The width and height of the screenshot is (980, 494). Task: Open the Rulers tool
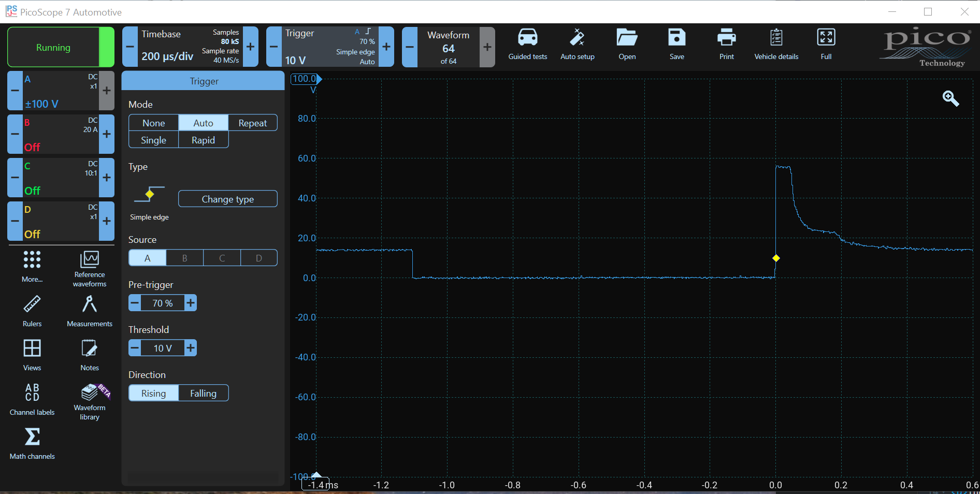(x=32, y=311)
